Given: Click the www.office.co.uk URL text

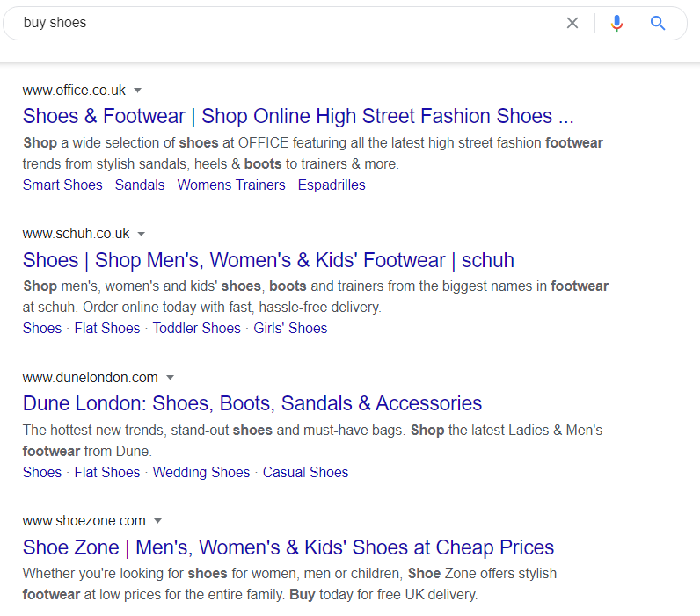Looking at the screenshot, I should pyautogui.click(x=74, y=91).
